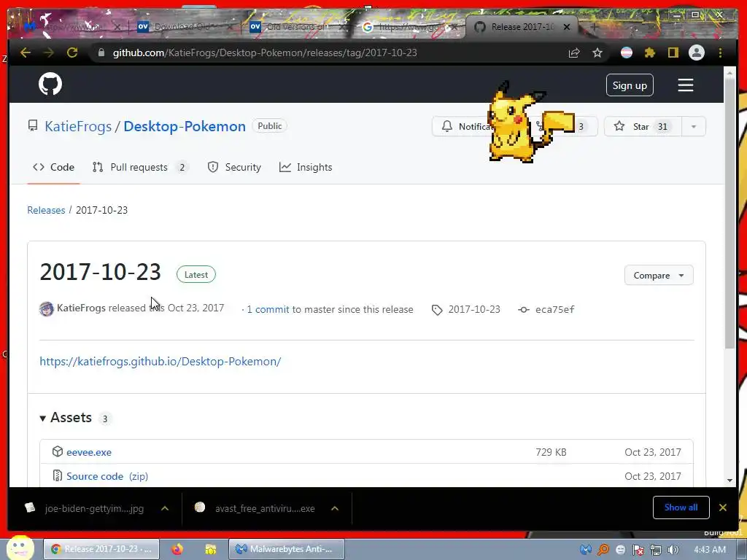The image size is (747, 560).
Task: Open the Compare dropdown
Action: (x=659, y=275)
